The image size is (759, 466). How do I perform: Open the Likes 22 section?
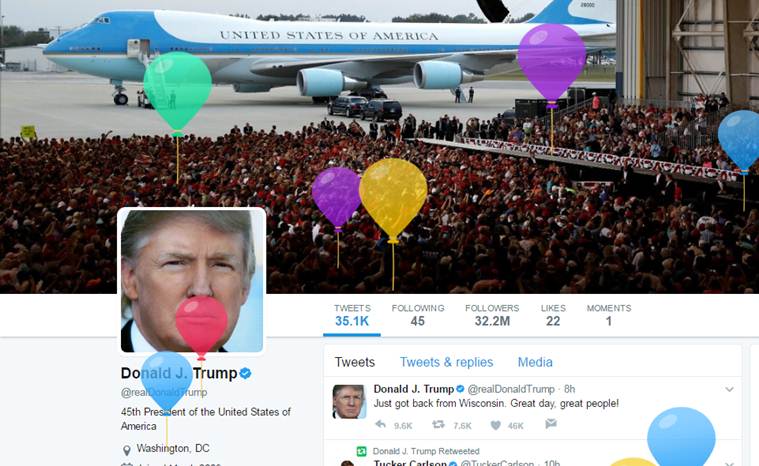553,315
